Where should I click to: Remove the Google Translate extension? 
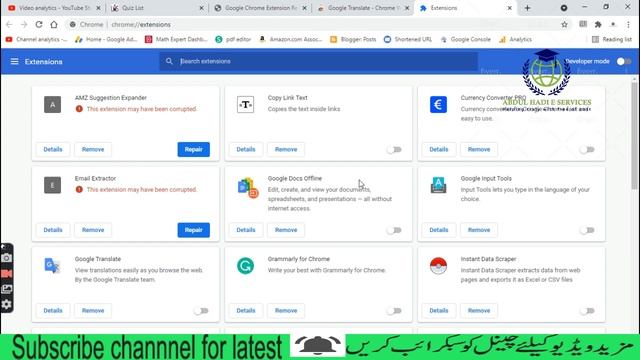[x=93, y=311]
